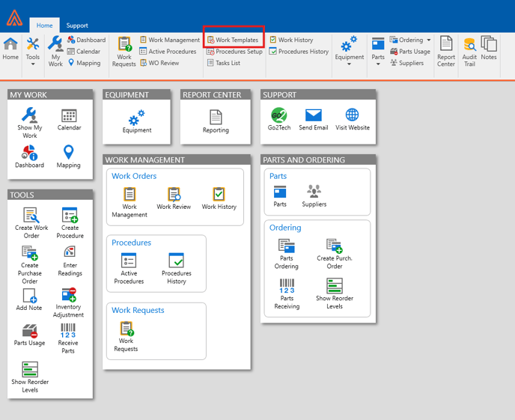515x420 pixels.
Task: Open Show Reorder Levels under Ordering
Action: click(x=335, y=294)
